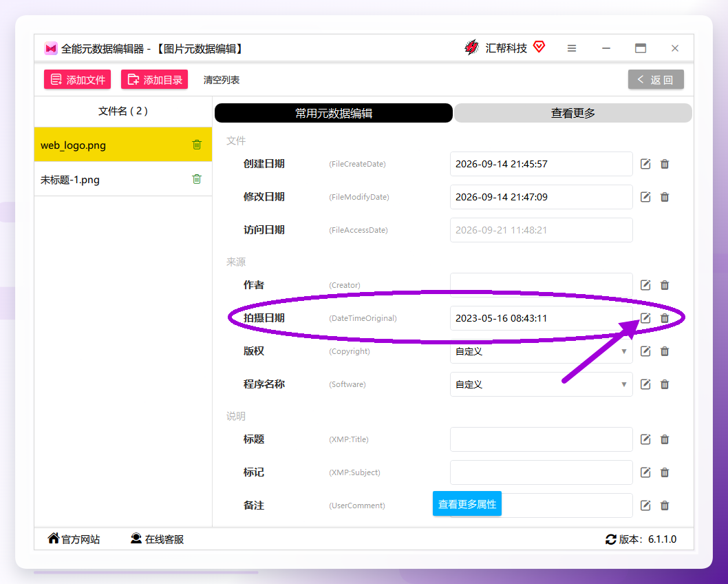Screen dimensions: 728x584
Task: Click the 添加文件 button
Action: tap(78, 79)
